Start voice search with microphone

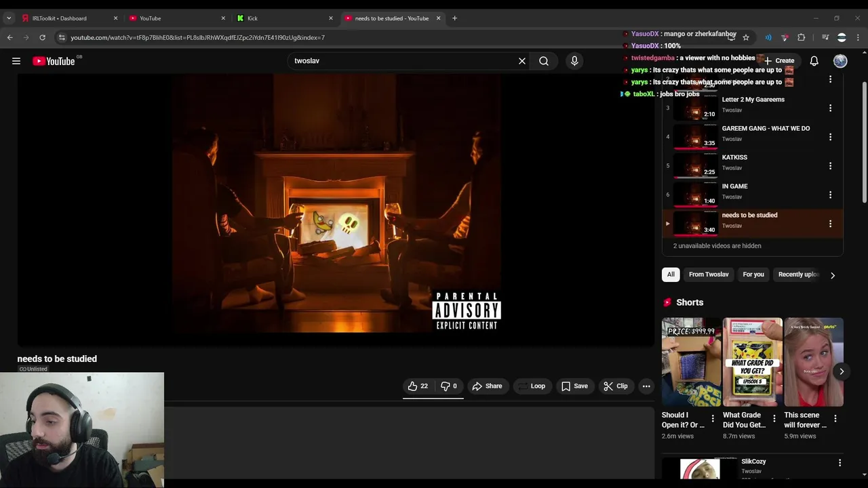click(x=574, y=61)
